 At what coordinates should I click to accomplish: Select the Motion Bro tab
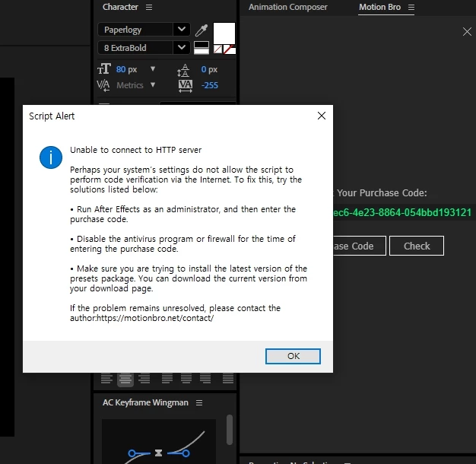[x=379, y=7]
